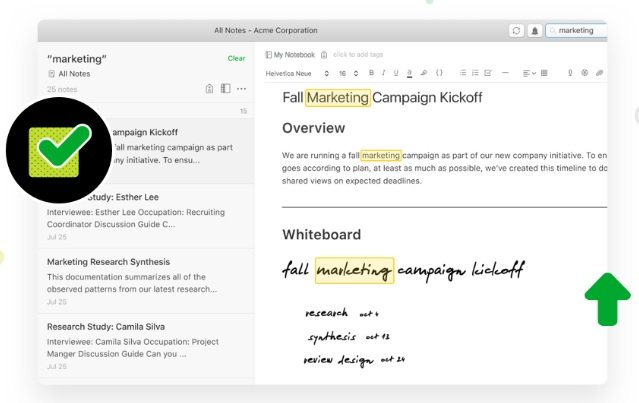Image resolution: width=639 pixels, height=403 pixels.
Task: Insert a bulleted list
Action: coord(463,73)
